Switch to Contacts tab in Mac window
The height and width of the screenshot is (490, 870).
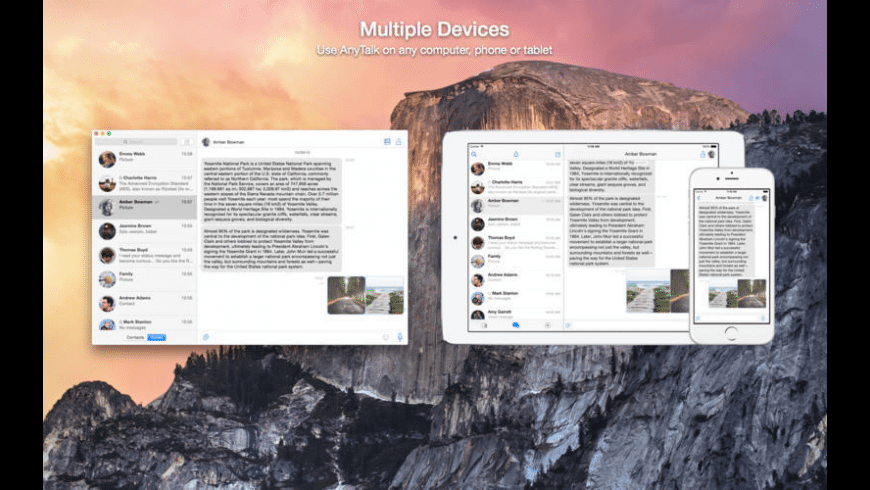click(x=135, y=337)
